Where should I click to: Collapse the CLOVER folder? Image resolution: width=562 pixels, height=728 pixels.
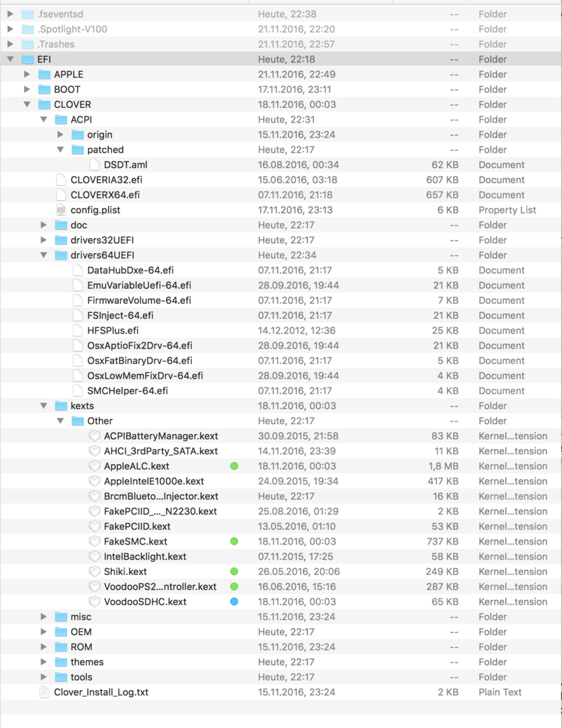tap(27, 104)
